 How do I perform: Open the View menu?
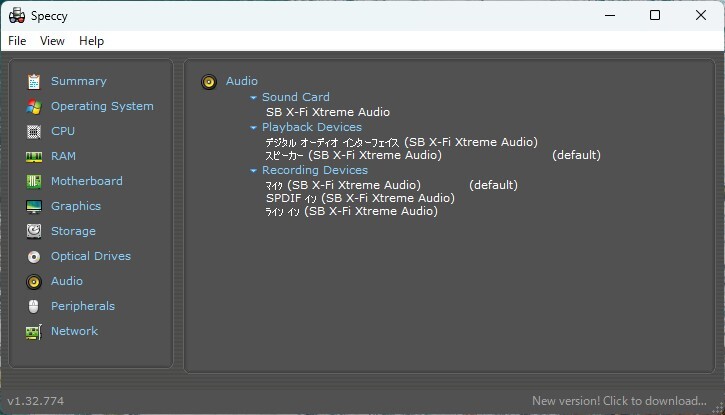click(52, 41)
